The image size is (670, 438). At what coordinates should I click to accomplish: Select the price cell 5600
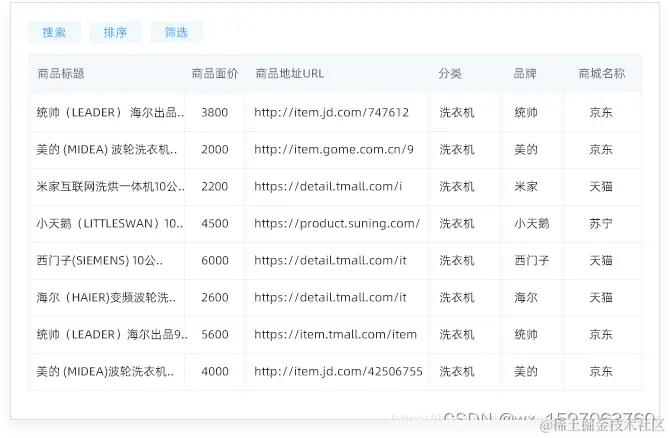(215, 334)
